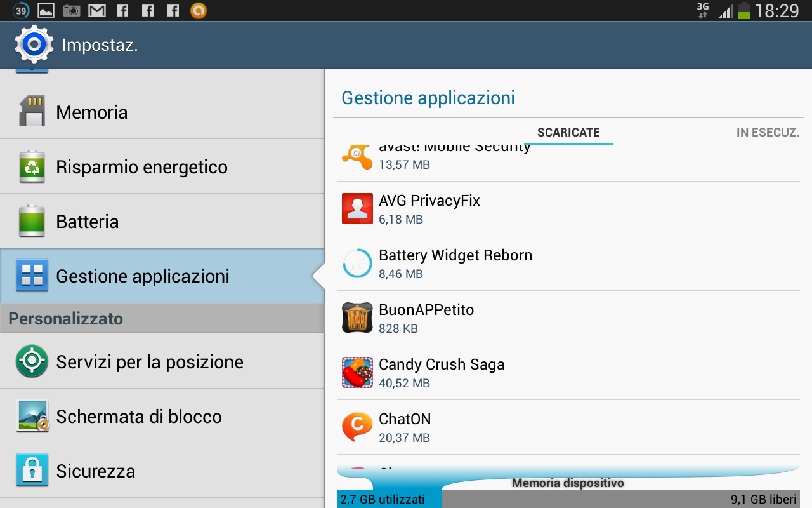Image resolution: width=812 pixels, height=508 pixels.
Task: Tap the Impostaz. settings gear icon
Action: pos(34,44)
